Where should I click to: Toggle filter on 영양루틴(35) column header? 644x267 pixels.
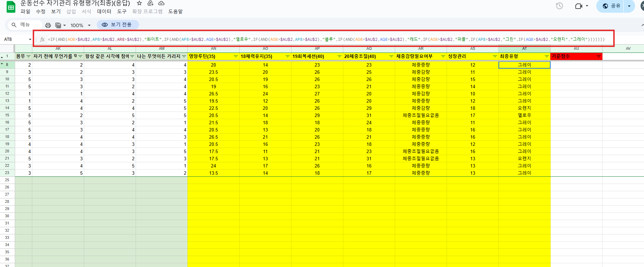coord(235,56)
